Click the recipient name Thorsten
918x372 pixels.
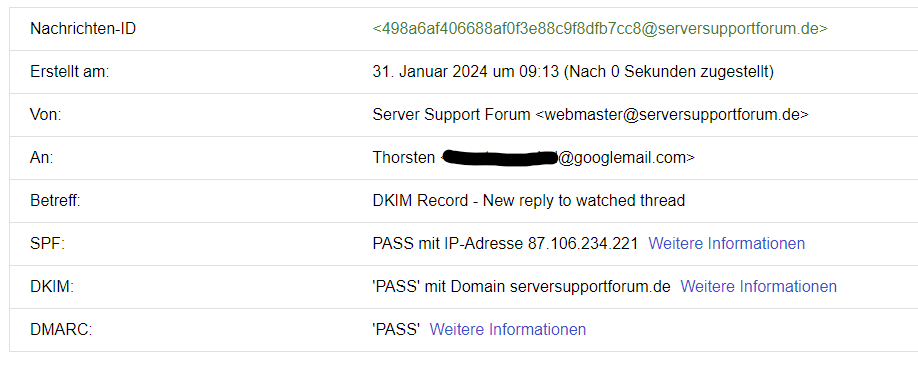pos(404,158)
